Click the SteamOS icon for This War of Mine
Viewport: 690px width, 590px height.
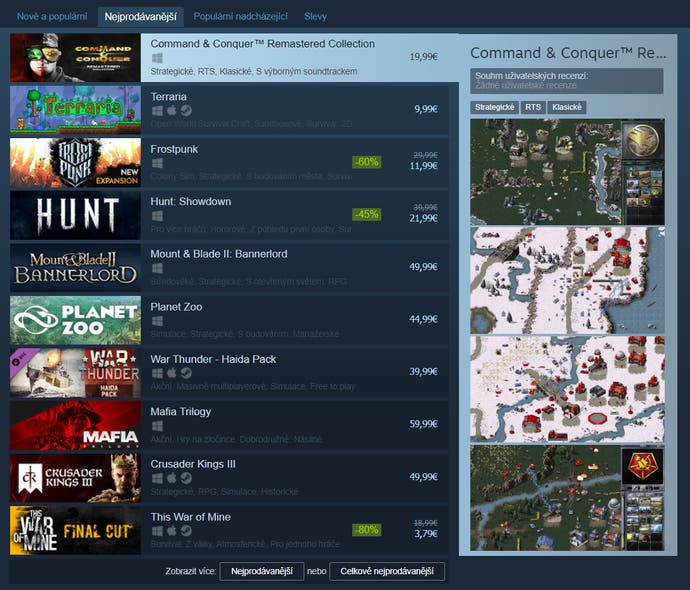pyautogui.click(x=186, y=531)
